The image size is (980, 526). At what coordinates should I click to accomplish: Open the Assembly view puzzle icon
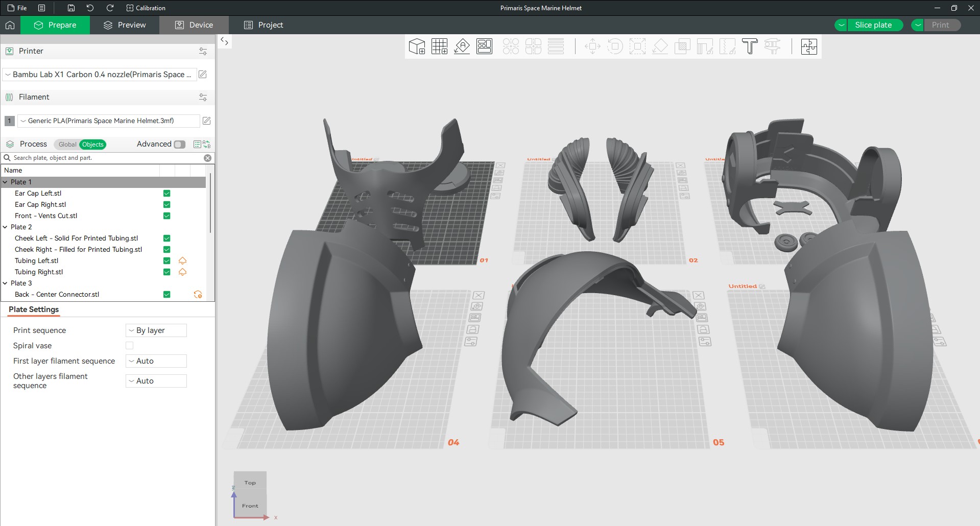808,46
